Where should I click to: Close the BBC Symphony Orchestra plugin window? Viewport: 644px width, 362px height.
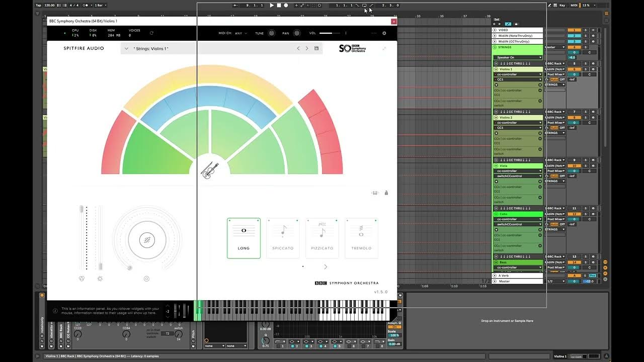click(x=394, y=21)
